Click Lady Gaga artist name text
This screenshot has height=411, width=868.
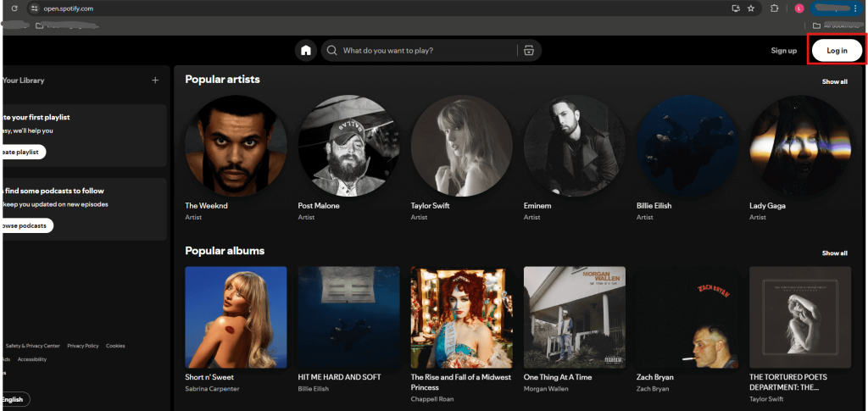coord(768,206)
